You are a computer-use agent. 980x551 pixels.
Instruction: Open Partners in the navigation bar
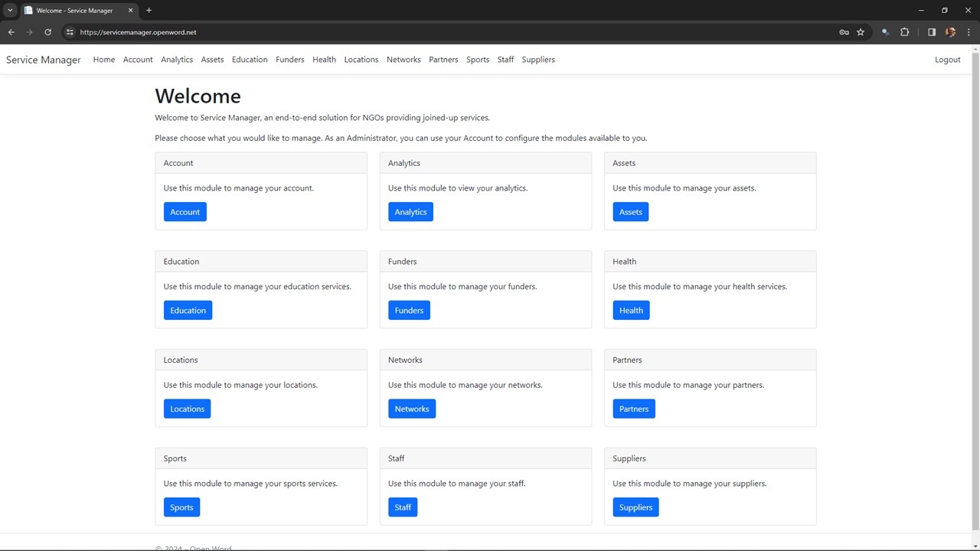click(443, 60)
